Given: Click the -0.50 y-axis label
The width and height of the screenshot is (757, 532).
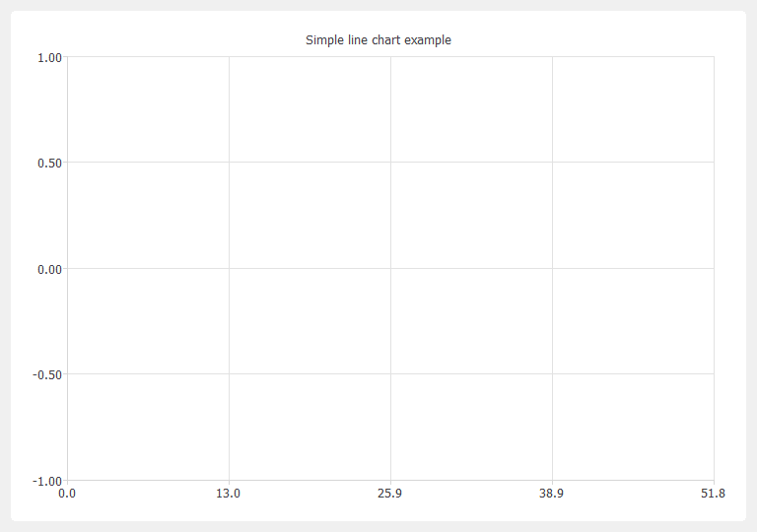Looking at the screenshot, I should coord(47,375).
